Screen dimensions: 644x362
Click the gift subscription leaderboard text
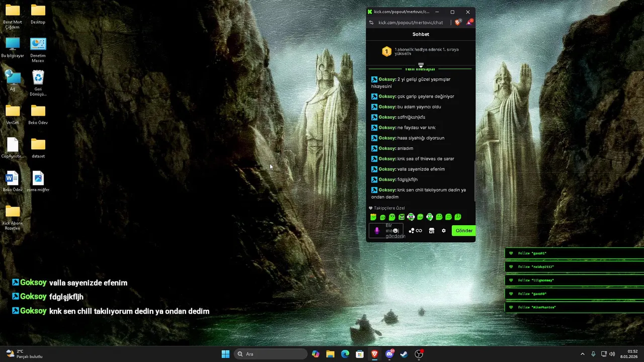(426, 51)
